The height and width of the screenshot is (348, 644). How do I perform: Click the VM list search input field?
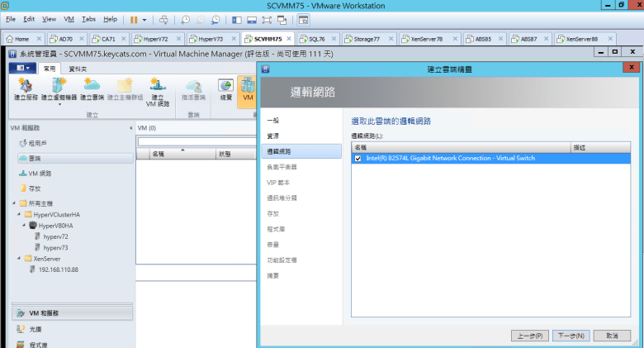196,141
